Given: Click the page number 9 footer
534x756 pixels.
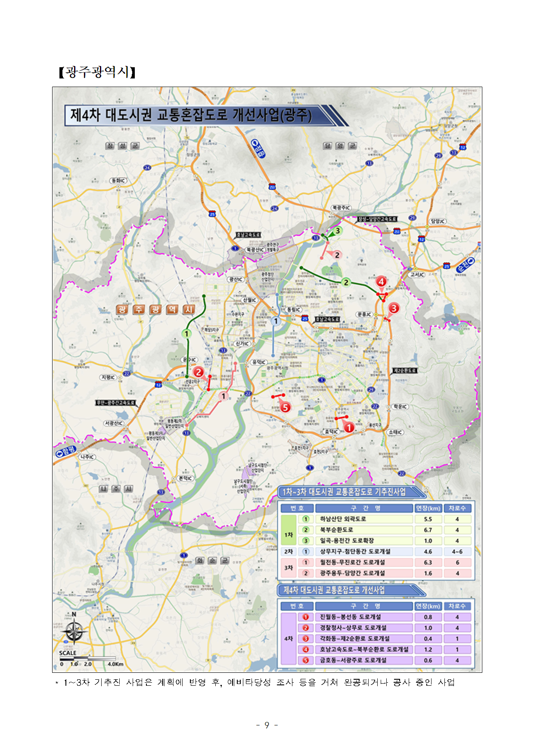Looking at the screenshot, I should [267, 725].
